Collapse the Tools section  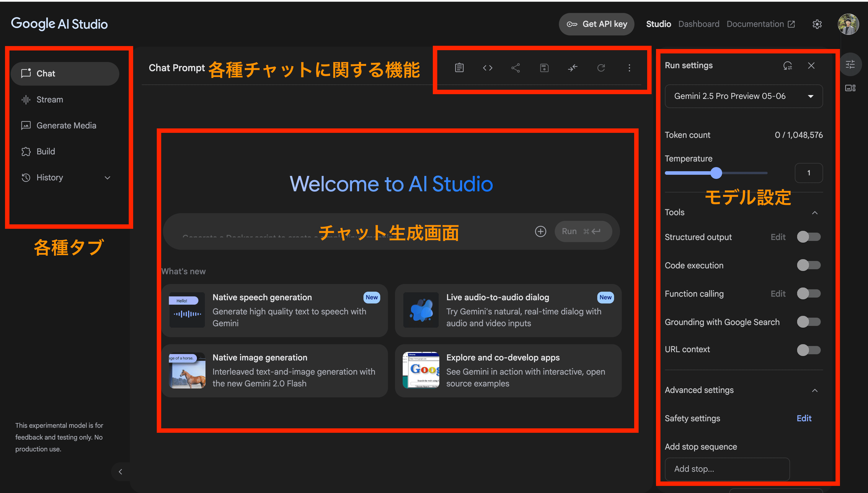click(815, 213)
